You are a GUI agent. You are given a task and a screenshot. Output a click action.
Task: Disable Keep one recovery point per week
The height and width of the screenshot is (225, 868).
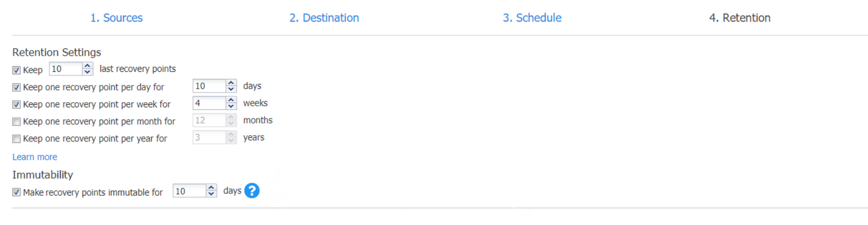[16, 105]
